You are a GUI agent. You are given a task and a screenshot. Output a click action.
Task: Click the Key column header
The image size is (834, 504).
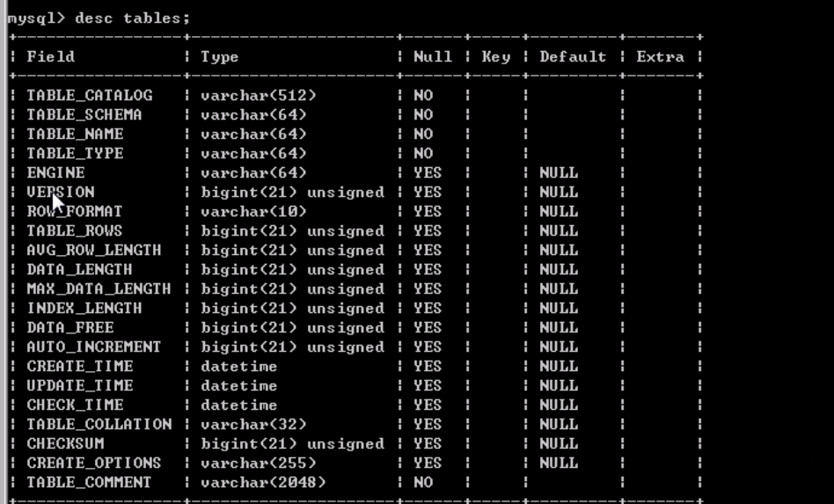coord(494,57)
